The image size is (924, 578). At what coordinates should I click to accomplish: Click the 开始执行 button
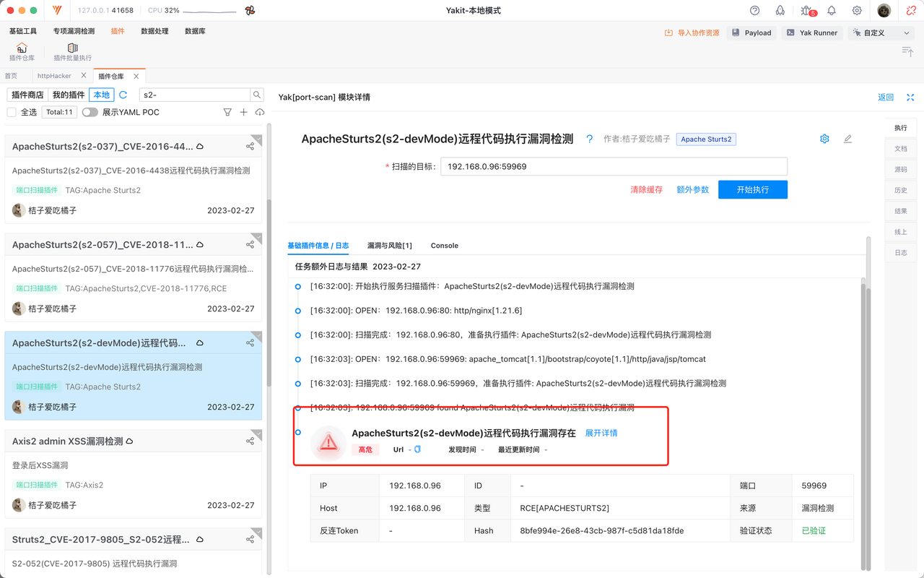(753, 189)
